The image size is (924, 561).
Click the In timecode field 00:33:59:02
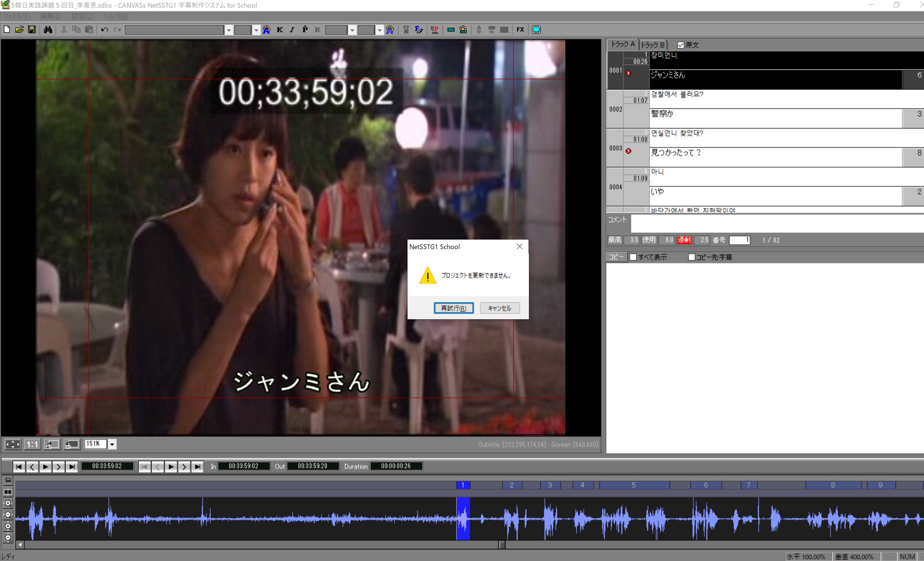(244, 466)
